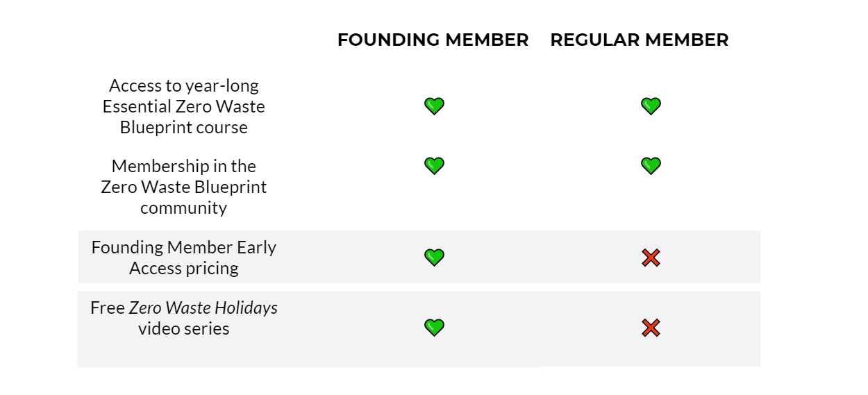The width and height of the screenshot is (868, 395).
Task: Click Regular Member red X for Holidays video series
Action: pyautogui.click(x=651, y=328)
